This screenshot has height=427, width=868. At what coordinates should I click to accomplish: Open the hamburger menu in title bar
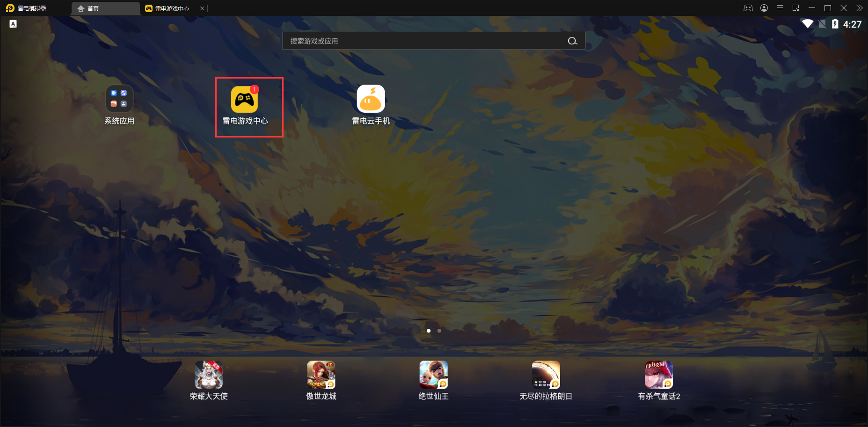point(780,8)
